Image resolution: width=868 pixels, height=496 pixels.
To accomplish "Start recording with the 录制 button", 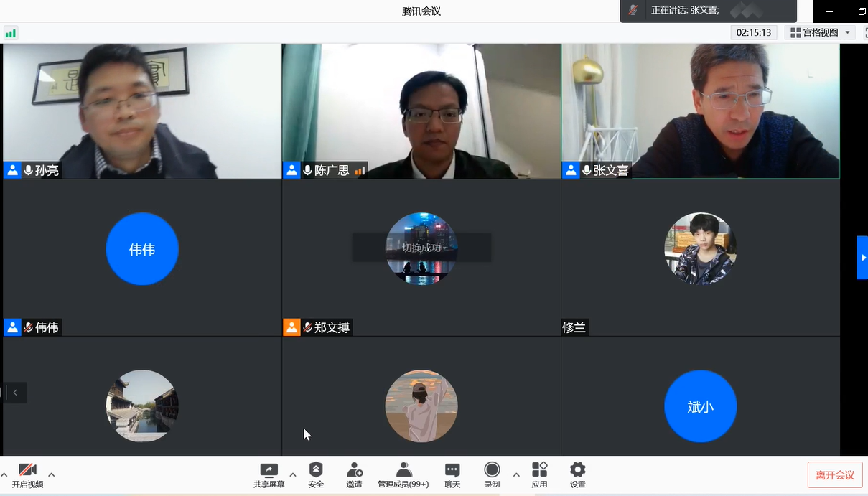I will pyautogui.click(x=492, y=474).
